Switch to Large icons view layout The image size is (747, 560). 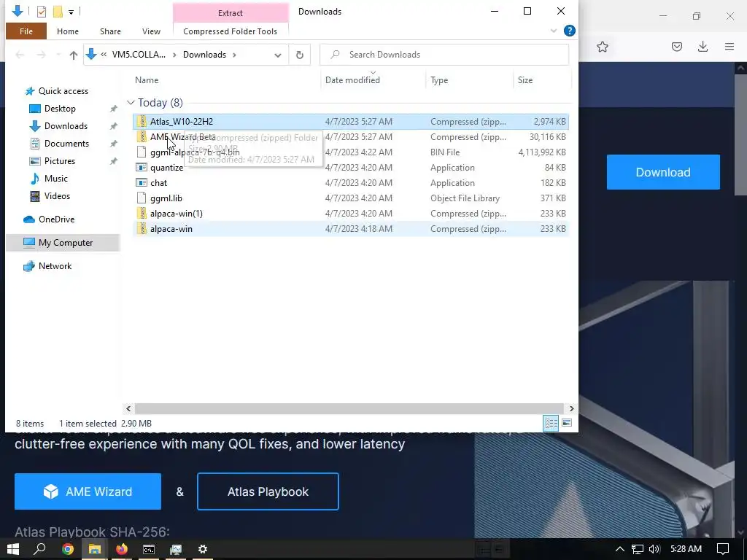[567, 423]
